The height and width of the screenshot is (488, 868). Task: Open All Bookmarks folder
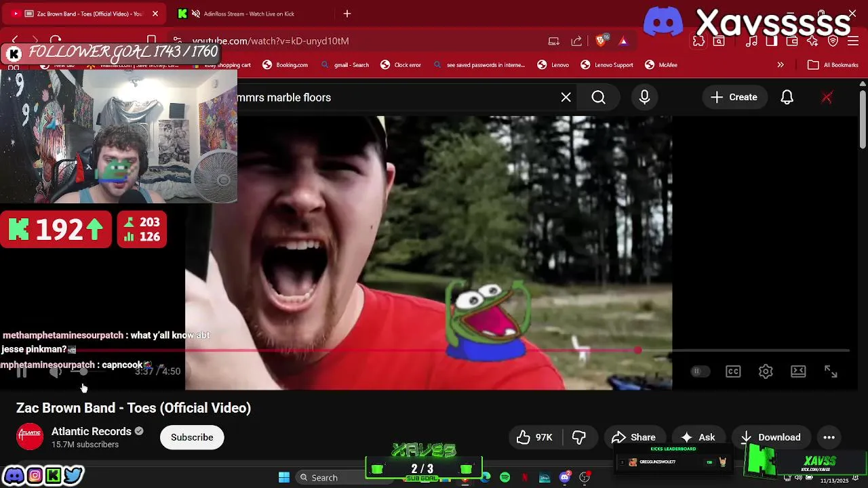[x=833, y=65]
